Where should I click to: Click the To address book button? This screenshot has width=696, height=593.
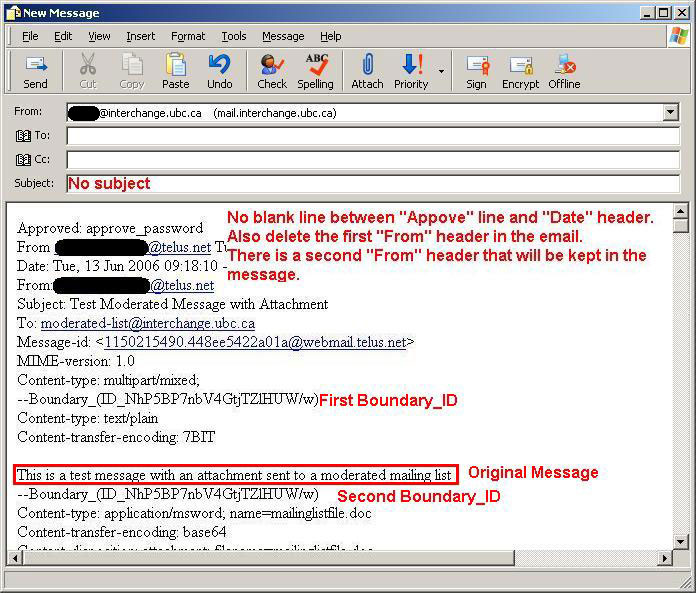(x=33, y=136)
